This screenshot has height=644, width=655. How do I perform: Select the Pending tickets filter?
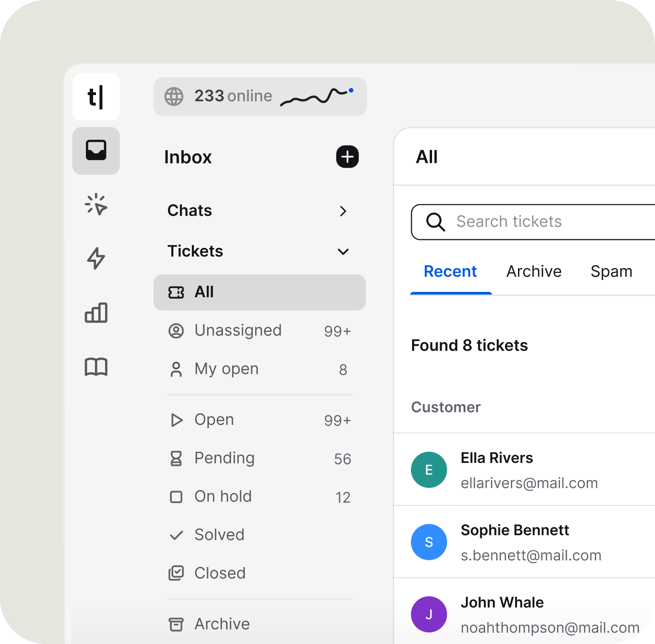coord(260,459)
